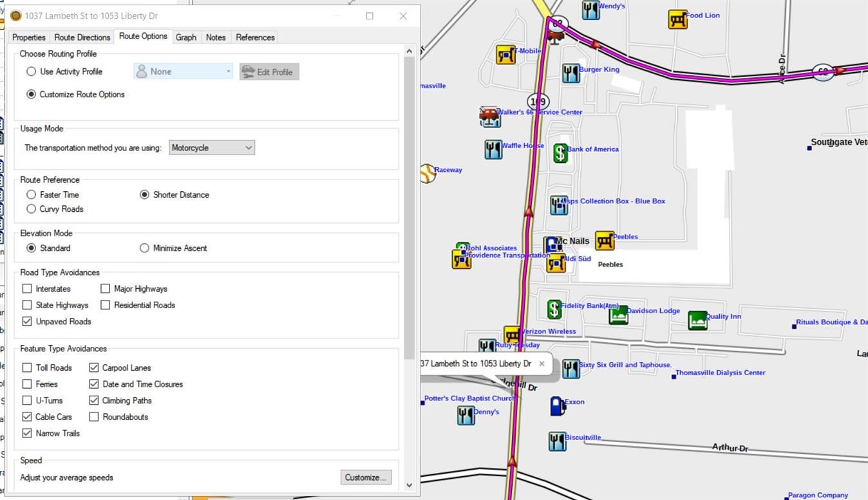This screenshot has height=500, width=868.
Task: Click the Biscuitville restaurant icon
Action: [x=557, y=441]
